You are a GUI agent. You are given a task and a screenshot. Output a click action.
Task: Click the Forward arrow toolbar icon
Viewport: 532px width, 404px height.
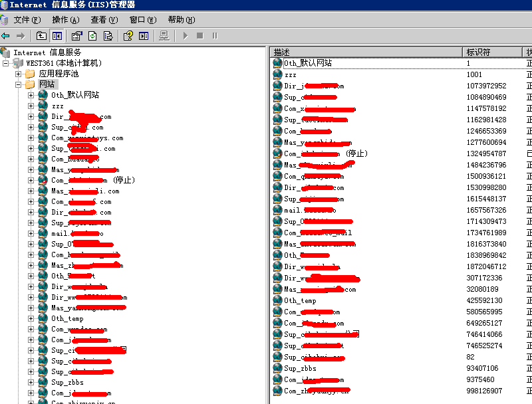[x=21, y=36]
